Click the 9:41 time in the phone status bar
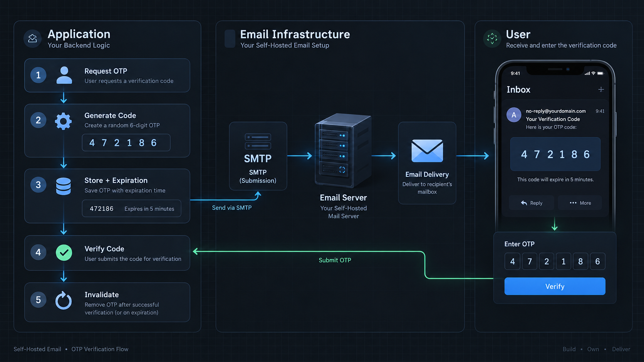Viewport: 644px width, 362px height. [x=515, y=73]
